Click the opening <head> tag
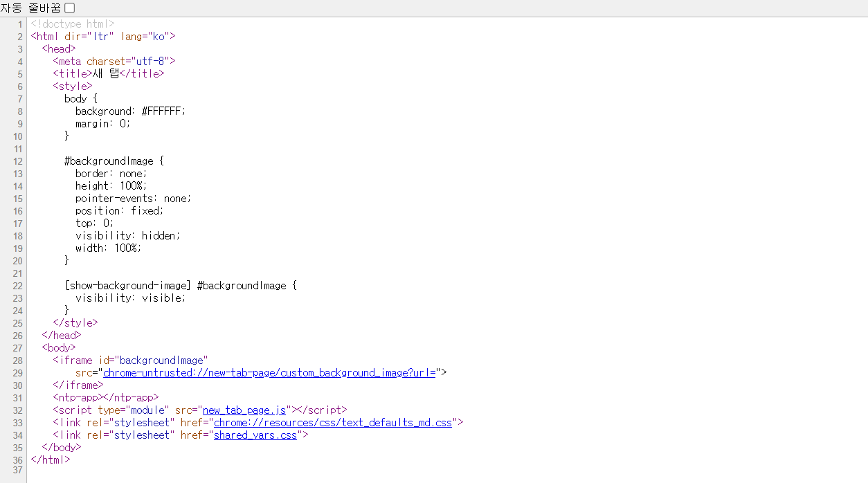Image resolution: width=868 pixels, height=483 pixels. 59,48
